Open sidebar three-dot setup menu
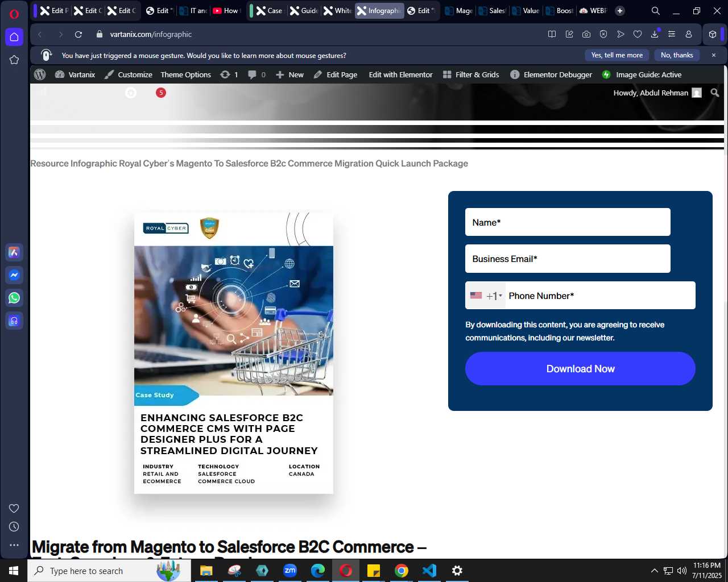728x582 pixels. (x=14, y=545)
